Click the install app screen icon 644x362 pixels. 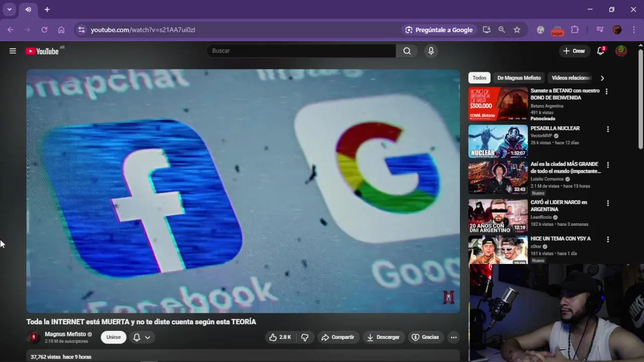pos(487,30)
